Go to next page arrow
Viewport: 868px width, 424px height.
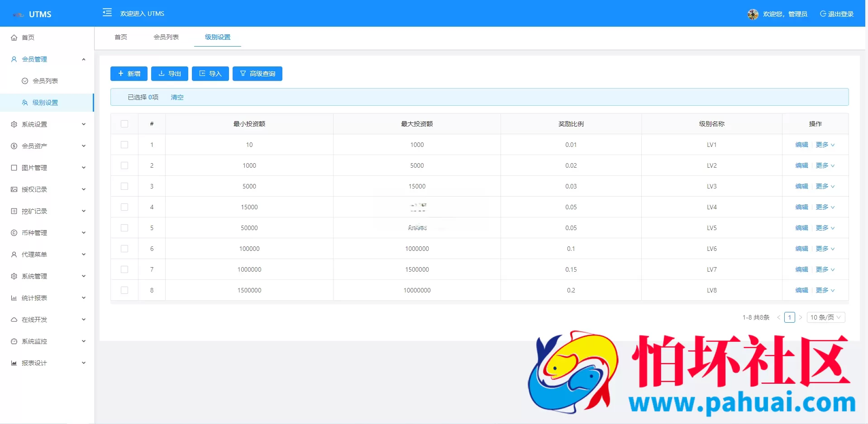pyautogui.click(x=800, y=317)
